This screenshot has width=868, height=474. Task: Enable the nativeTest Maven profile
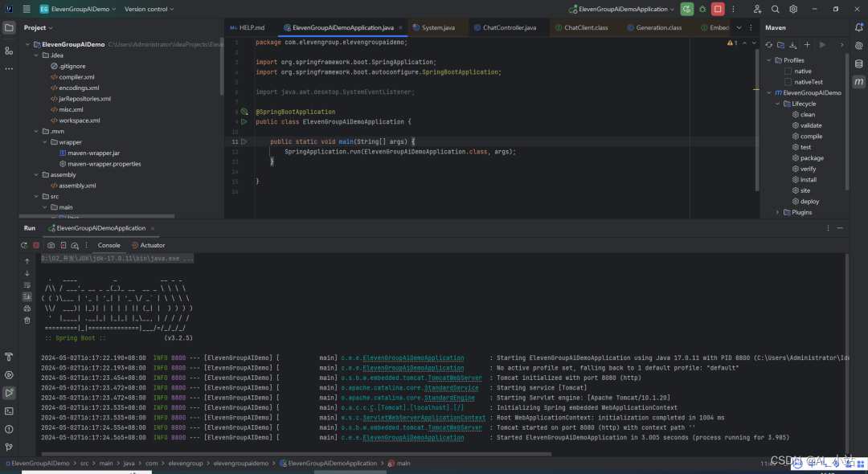pos(788,82)
